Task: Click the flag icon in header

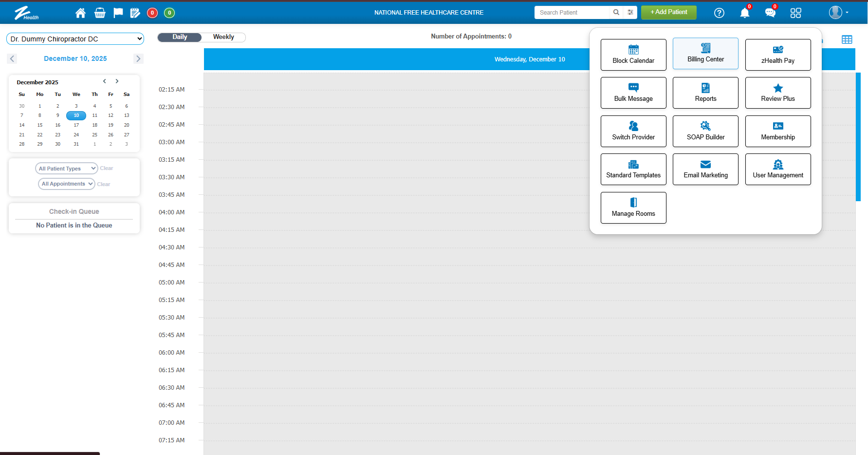Action: click(118, 13)
